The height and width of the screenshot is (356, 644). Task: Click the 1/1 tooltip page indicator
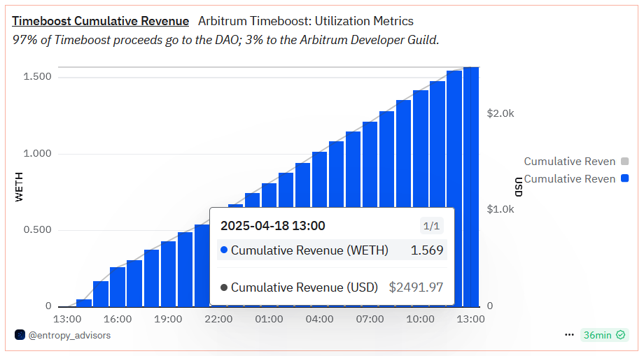click(431, 226)
